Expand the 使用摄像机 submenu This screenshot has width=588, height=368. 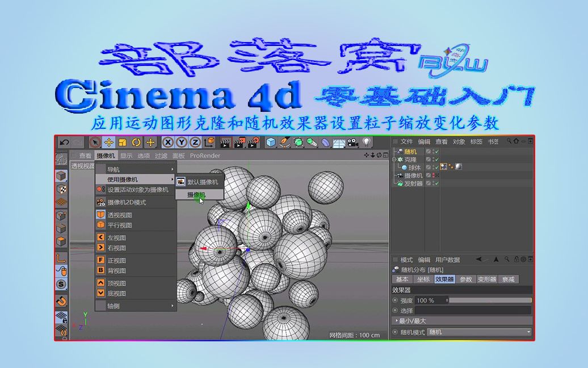136,179
